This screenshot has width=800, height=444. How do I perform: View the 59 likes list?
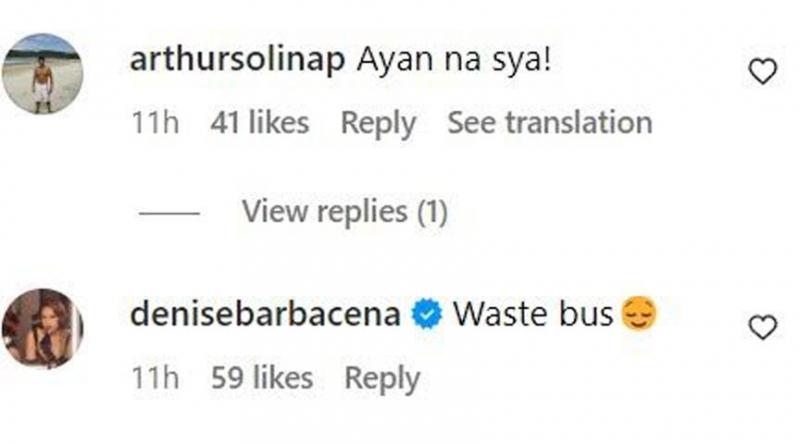tap(262, 378)
